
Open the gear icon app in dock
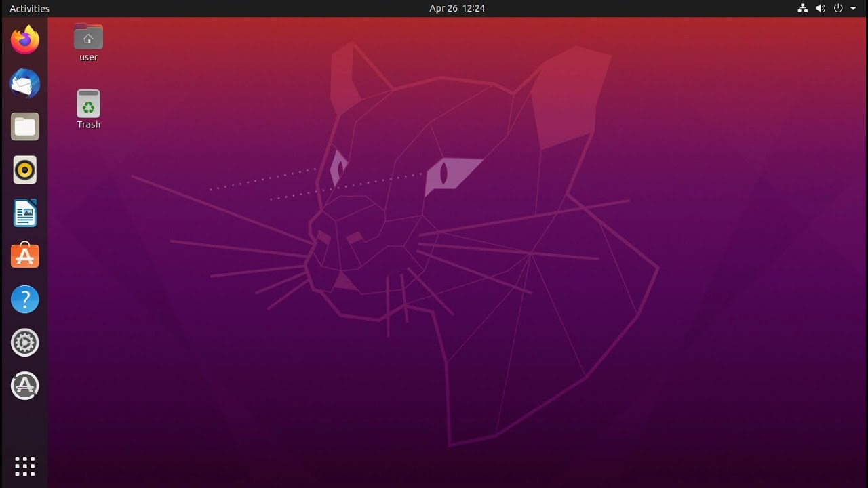point(25,343)
